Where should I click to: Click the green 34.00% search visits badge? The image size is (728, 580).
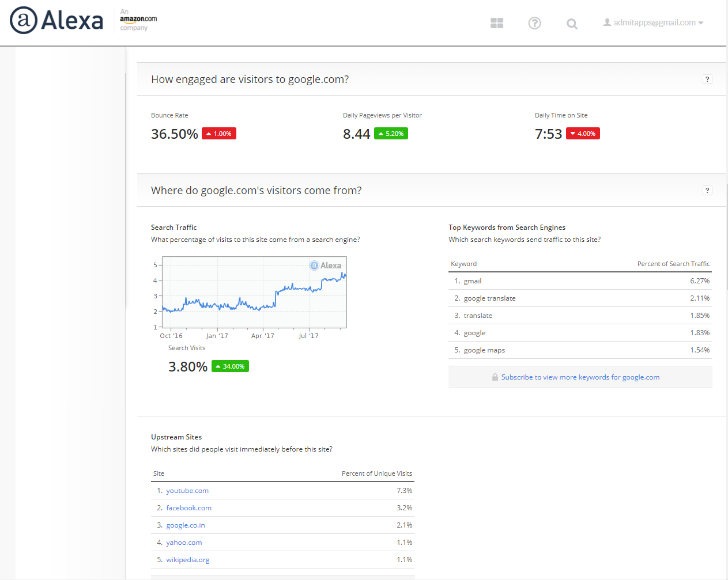[230, 366]
